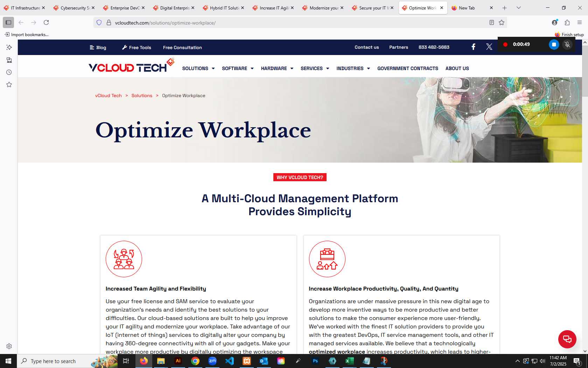Screen dimensions: 588x368
Task: Open the list all tabs chevron
Action: click(519, 8)
